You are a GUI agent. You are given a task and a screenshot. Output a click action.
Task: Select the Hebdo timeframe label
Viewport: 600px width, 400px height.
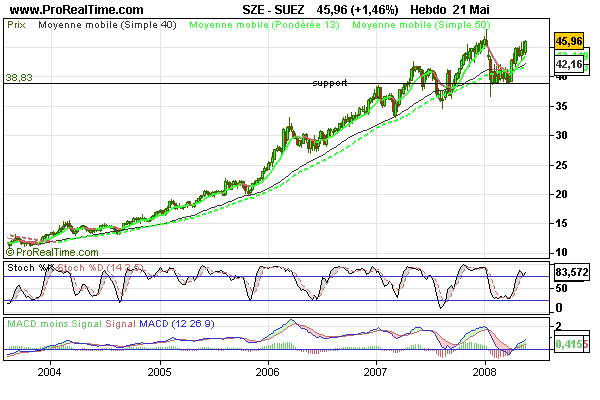pyautogui.click(x=431, y=9)
